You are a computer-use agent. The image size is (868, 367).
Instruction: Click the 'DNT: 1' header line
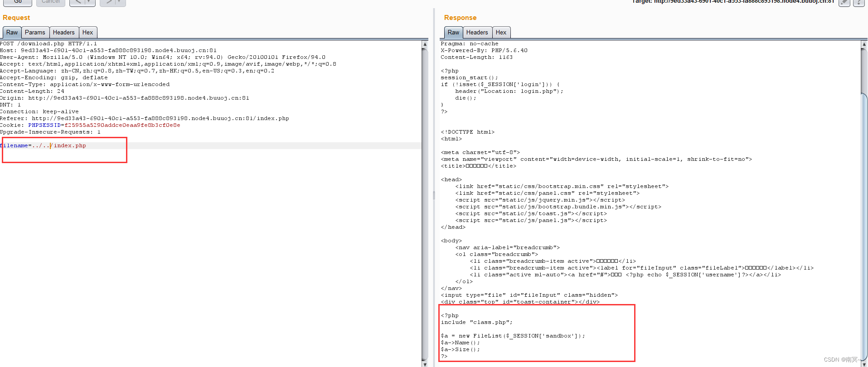point(10,105)
